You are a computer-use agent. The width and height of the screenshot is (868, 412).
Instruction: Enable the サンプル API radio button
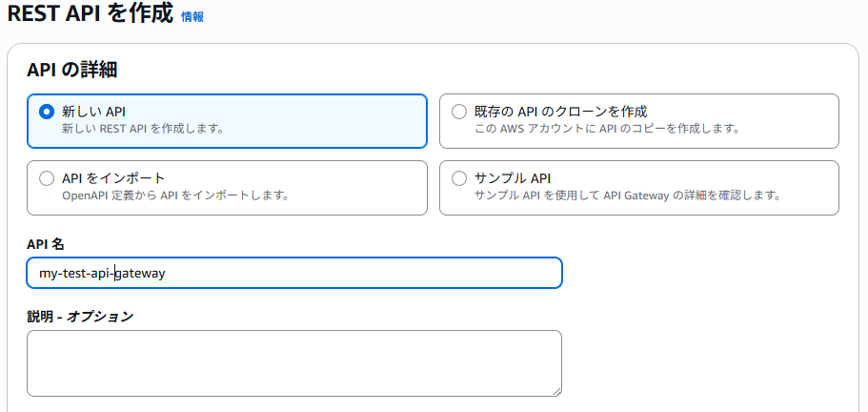tap(459, 178)
